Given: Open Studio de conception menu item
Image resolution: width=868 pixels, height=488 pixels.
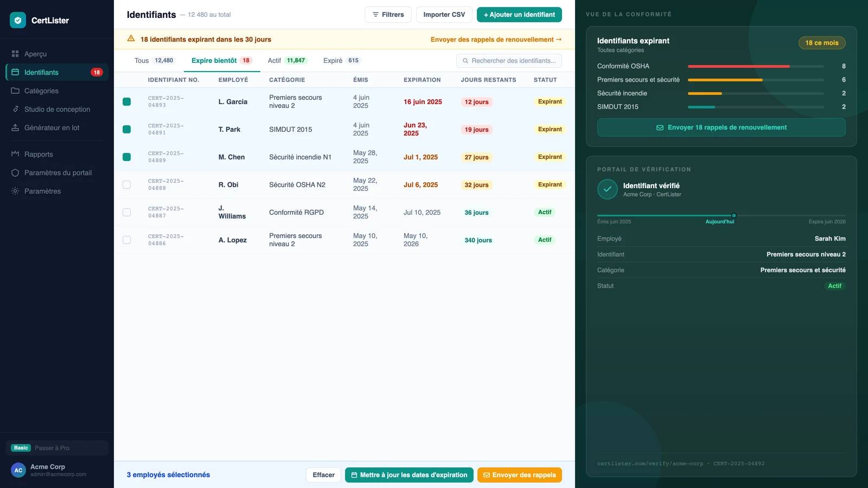Looking at the screenshot, I should click(57, 109).
